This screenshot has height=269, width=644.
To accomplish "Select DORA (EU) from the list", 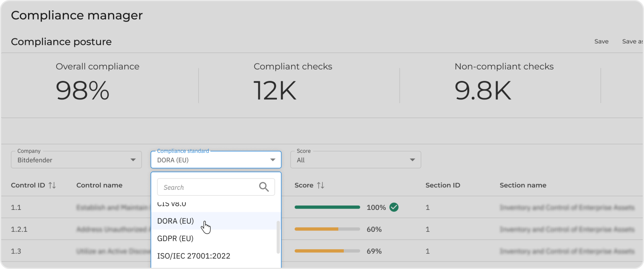I will click(x=175, y=221).
